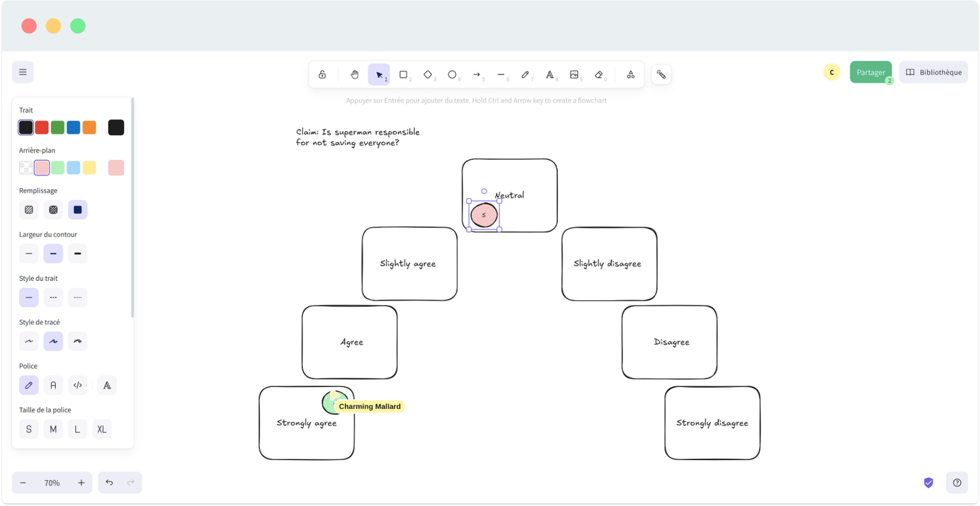Pick the light blue background color

74,168
